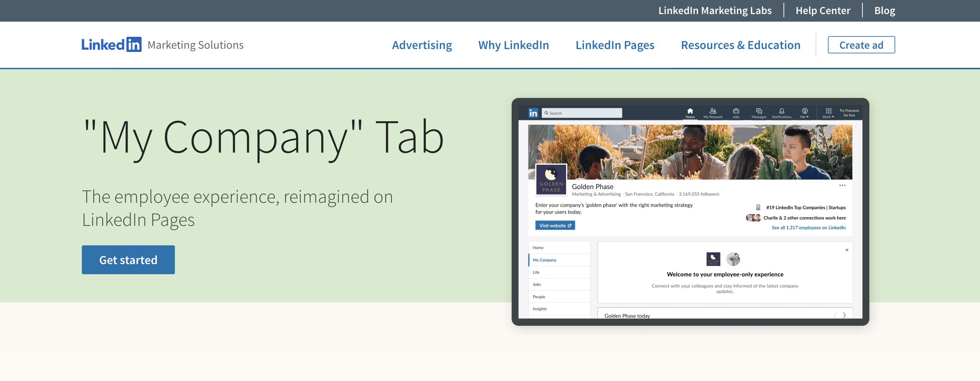Select the My Company tab in sidebar
This screenshot has width=980, height=381.
544,260
